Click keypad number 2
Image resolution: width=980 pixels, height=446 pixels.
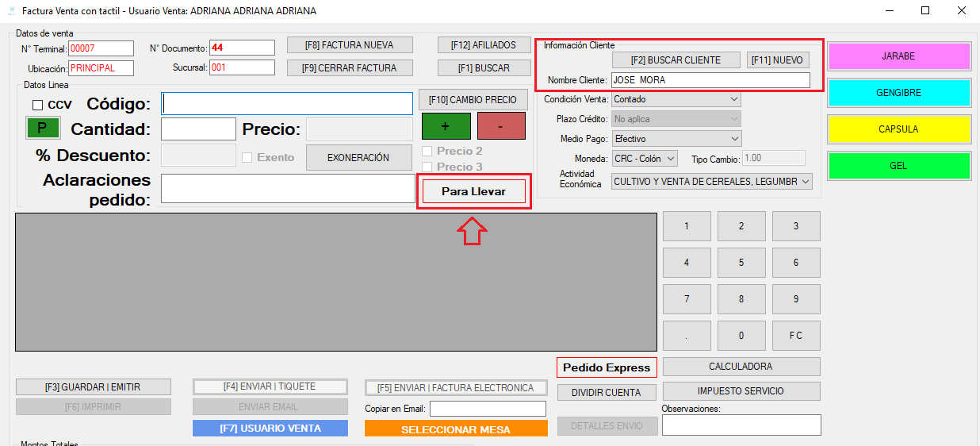click(741, 226)
